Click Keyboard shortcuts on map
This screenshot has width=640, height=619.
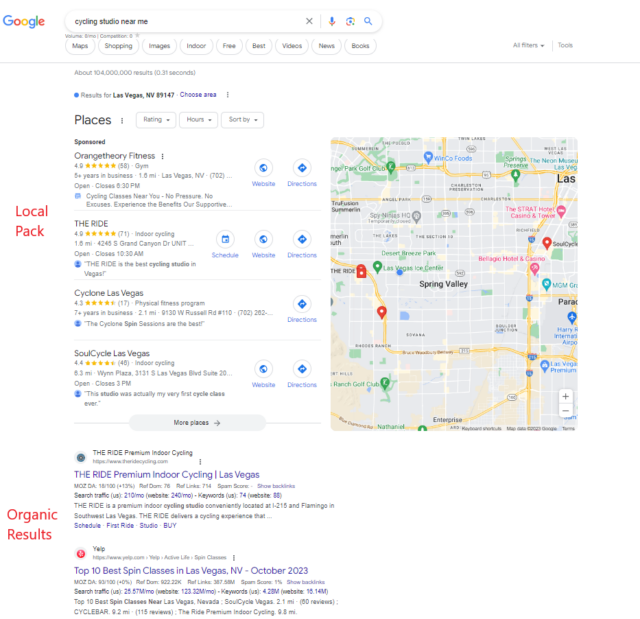point(481,428)
